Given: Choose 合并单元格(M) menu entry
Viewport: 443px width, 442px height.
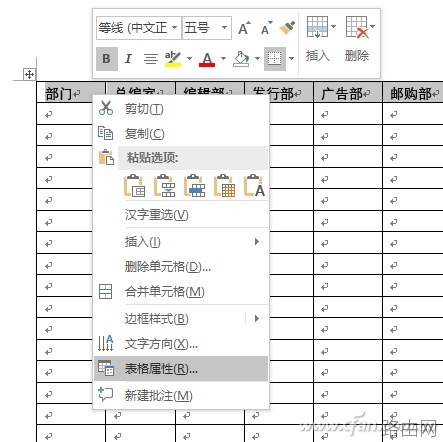Looking at the screenshot, I should click(180, 292).
